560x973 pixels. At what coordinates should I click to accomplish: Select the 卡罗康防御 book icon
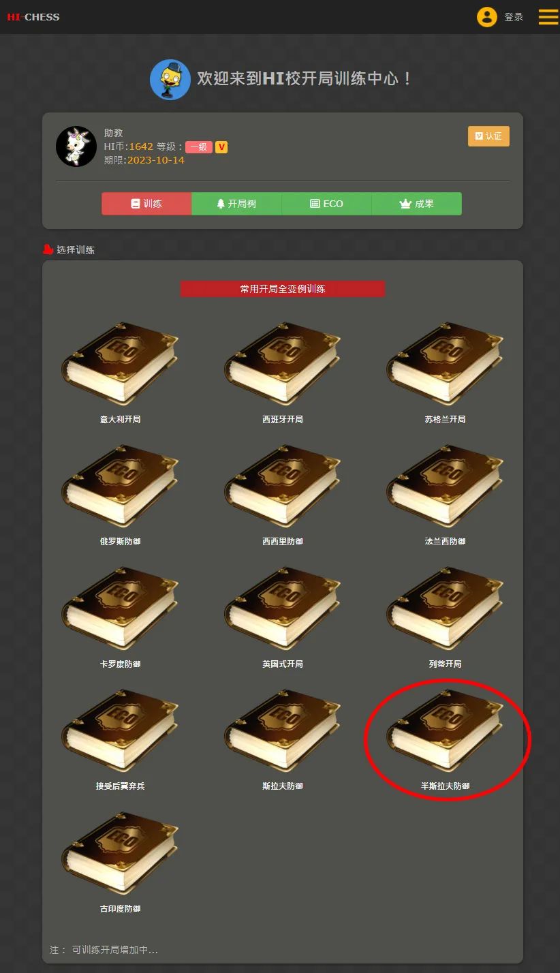point(120,608)
